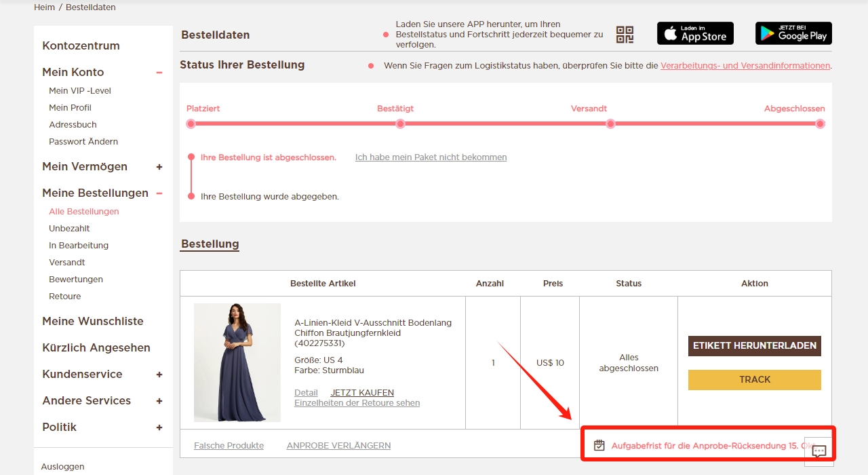Select Alle Bestellungen in sidebar
Screen dimensions: 868x475
(x=84, y=212)
